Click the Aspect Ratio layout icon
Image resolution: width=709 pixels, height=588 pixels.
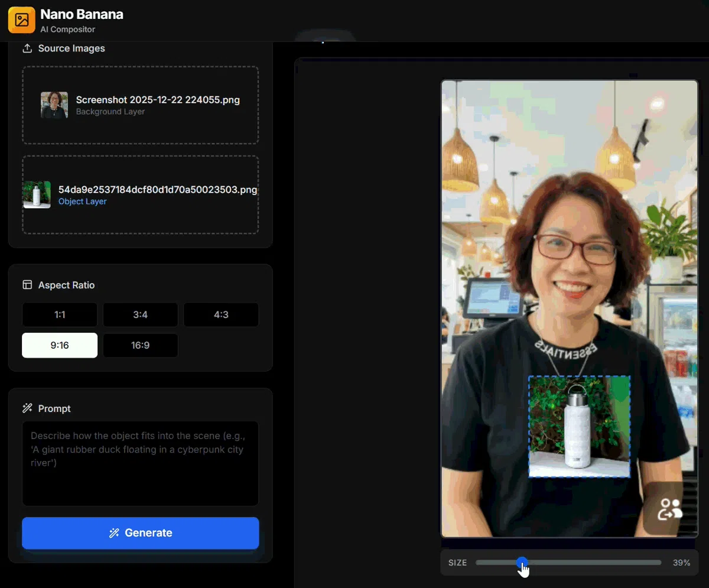27,285
